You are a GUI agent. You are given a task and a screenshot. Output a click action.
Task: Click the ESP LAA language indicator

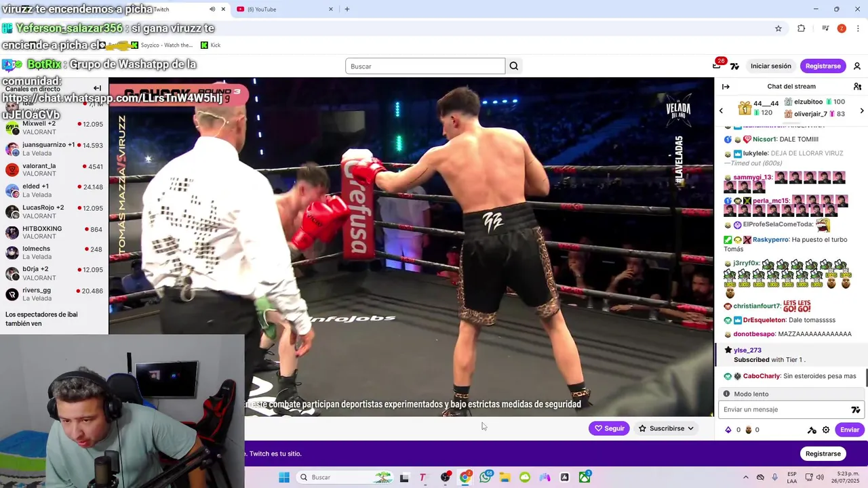coord(792,477)
